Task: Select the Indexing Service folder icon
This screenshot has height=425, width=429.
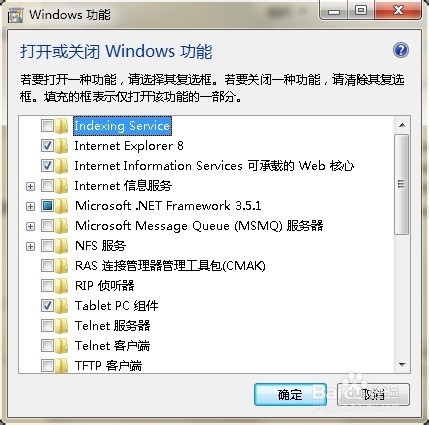Action: click(x=62, y=126)
